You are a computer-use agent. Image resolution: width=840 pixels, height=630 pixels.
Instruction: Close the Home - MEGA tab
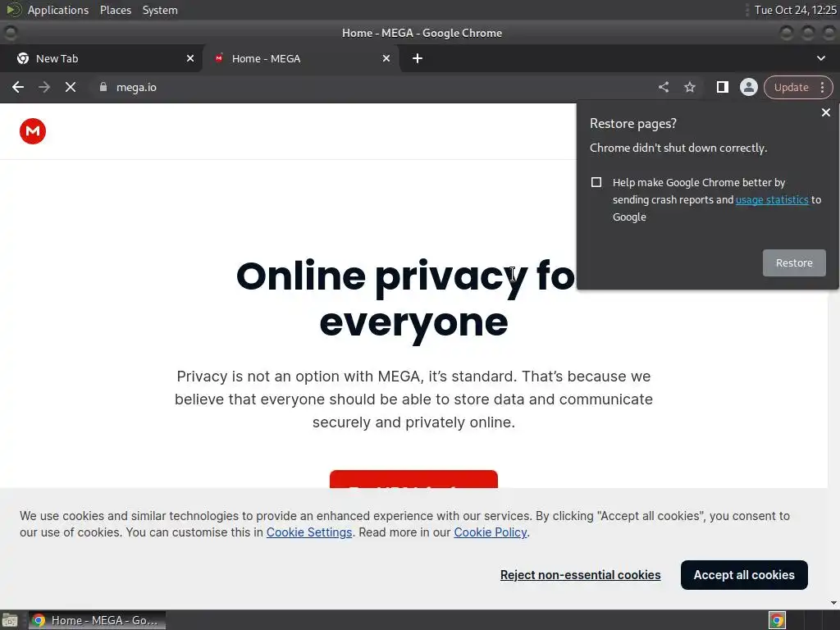[386, 58]
